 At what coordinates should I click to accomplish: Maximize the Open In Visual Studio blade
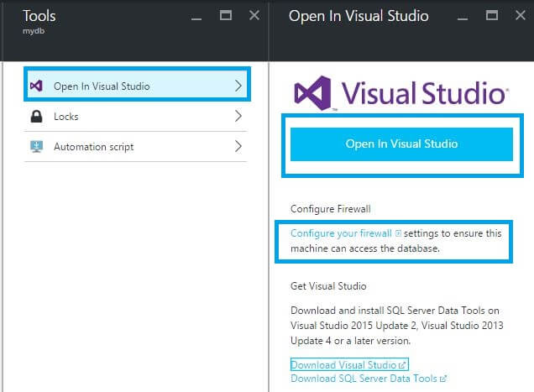tap(491, 16)
